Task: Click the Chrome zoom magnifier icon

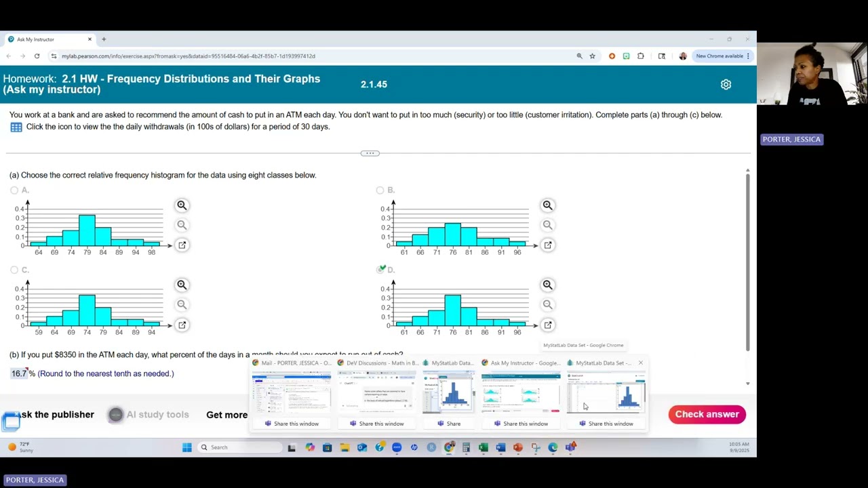Action: click(x=579, y=56)
